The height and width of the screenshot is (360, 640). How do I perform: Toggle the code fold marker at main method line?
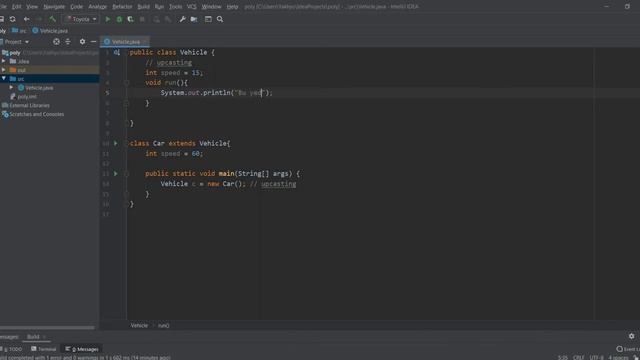click(127, 174)
